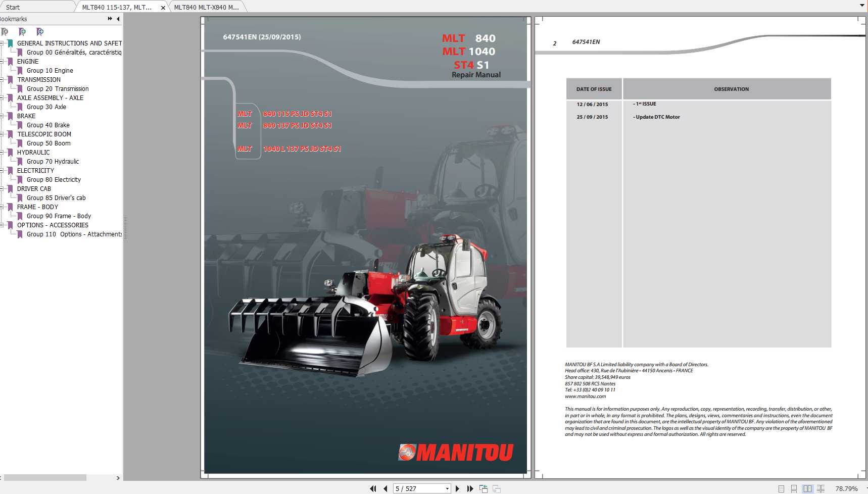Click the bookmark icon beside Group 10 Engine
The height and width of the screenshot is (494, 868).
coord(20,71)
